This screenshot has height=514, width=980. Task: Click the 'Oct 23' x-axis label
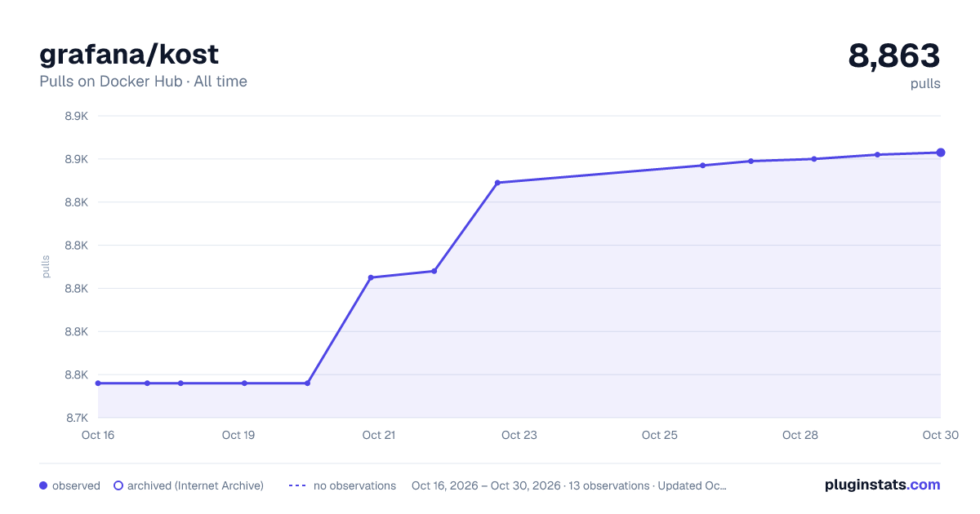click(x=519, y=435)
